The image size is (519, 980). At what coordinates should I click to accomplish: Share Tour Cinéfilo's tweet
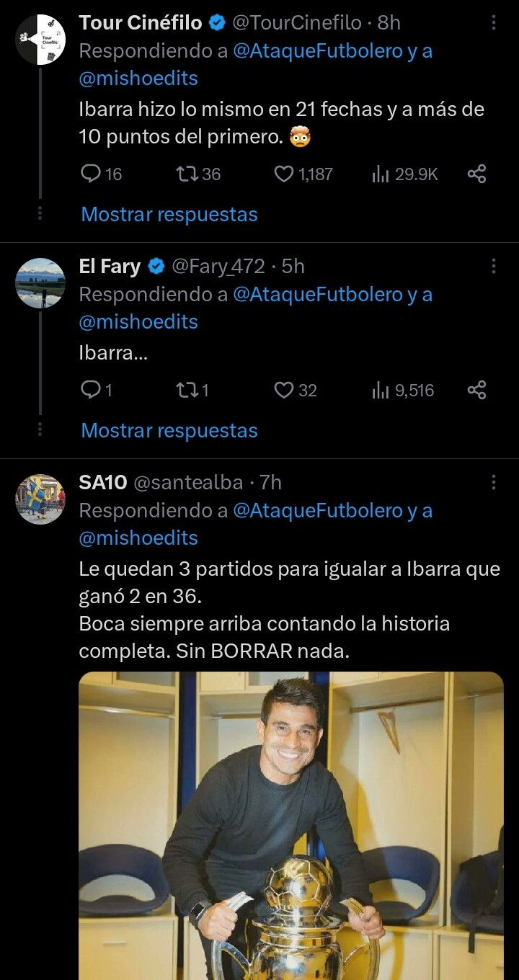click(476, 174)
